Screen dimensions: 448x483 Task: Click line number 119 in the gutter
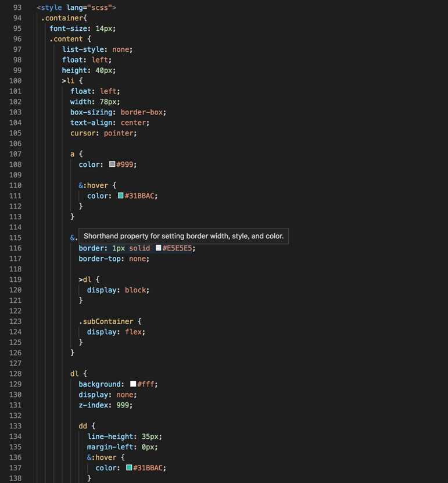pyautogui.click(x=15, y=280)
